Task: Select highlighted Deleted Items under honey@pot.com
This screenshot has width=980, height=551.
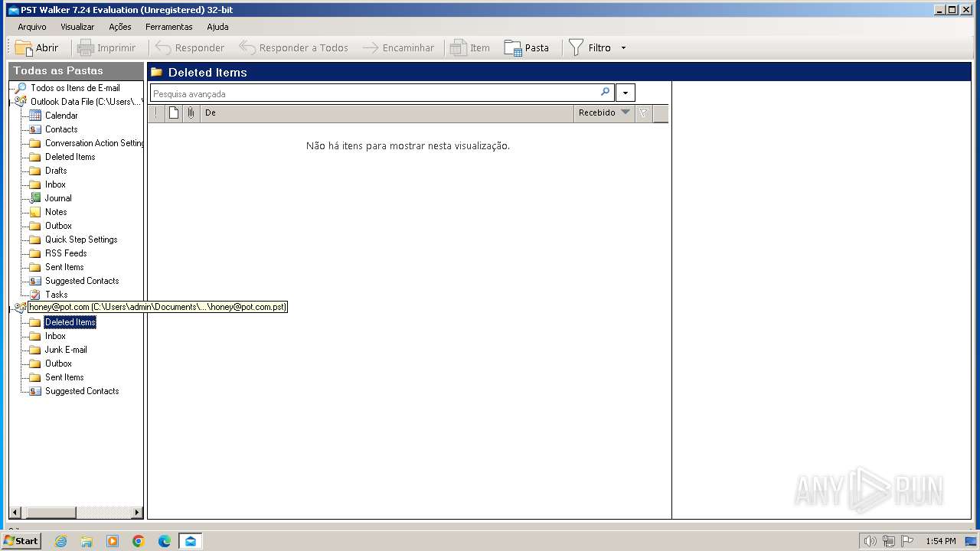Action: click(70, 322)
